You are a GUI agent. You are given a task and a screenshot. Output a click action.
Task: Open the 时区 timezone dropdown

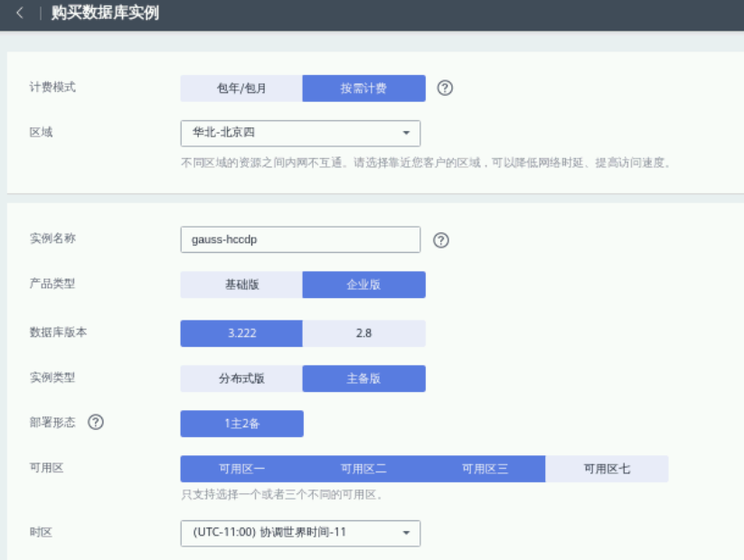pyautogui.click(x=300, y=534)
